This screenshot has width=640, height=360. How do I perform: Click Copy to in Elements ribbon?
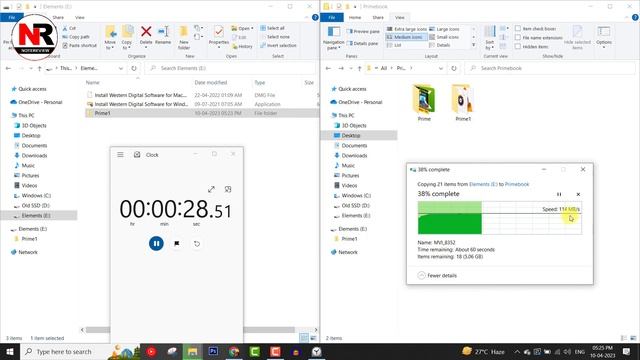[x=127, y=37]
